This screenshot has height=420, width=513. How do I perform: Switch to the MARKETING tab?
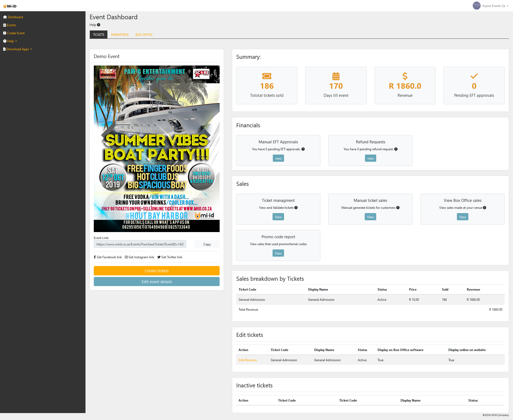(x=120, y=35)
